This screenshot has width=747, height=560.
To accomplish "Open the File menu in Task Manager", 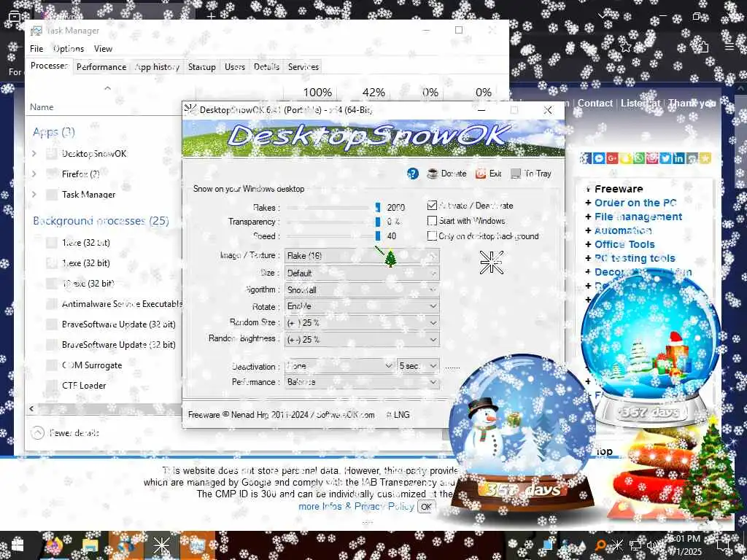I will pos(36,49).
